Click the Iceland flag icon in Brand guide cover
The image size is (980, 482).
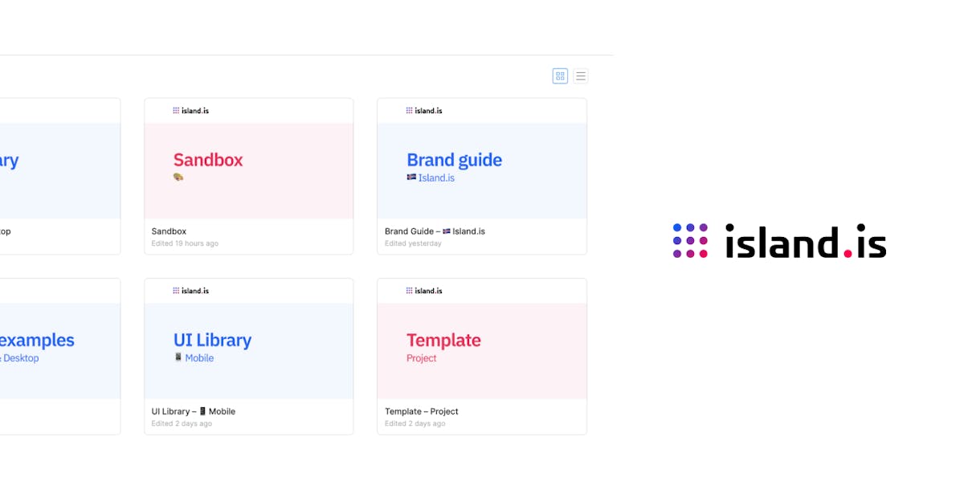click(411, 177)
